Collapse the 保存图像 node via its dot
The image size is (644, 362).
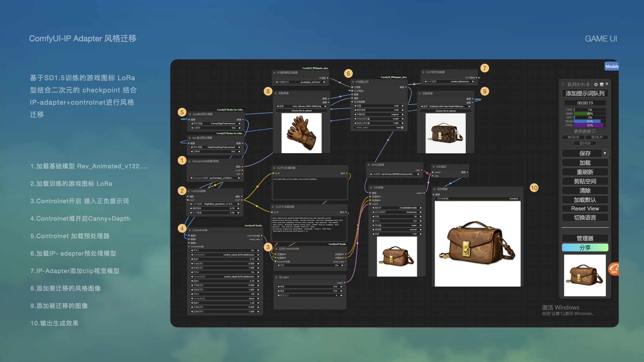click(x=434, y=189)
